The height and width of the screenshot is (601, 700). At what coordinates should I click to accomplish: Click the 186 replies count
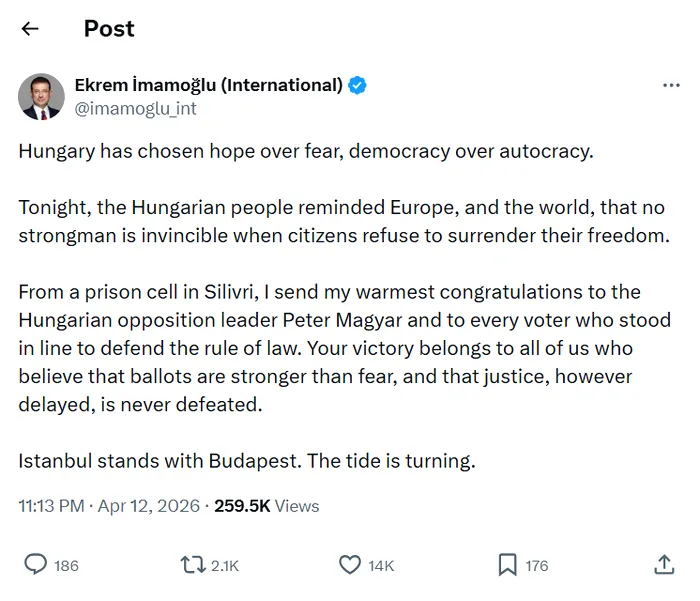point(66,566)
